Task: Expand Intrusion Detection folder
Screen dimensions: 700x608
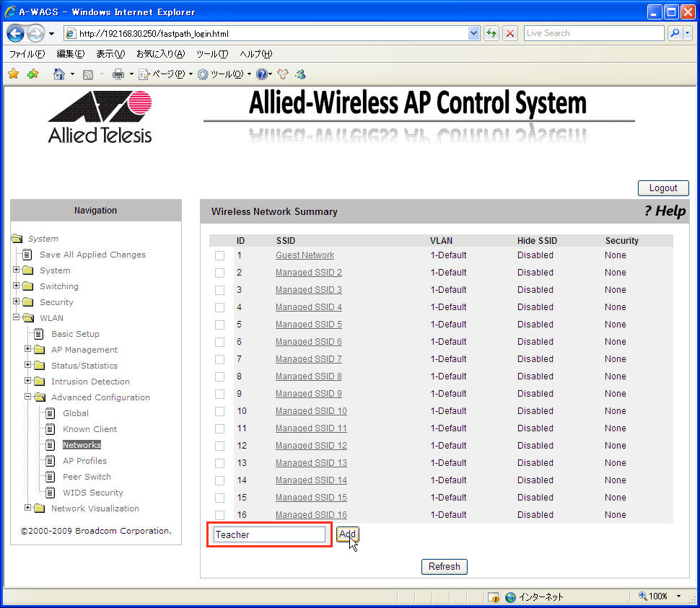Action: pos(27,381)
